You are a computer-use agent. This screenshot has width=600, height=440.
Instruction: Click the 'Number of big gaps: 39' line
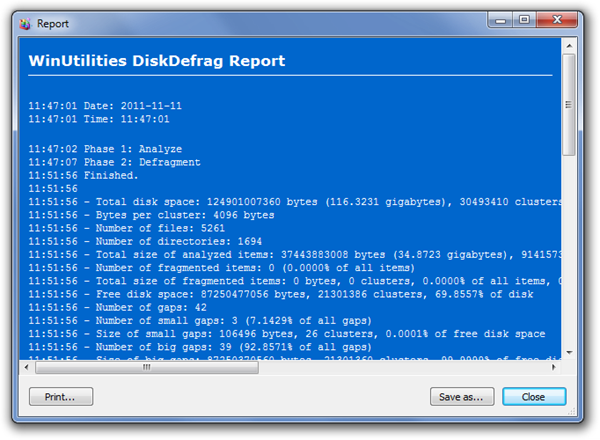[x=200, y=347]
